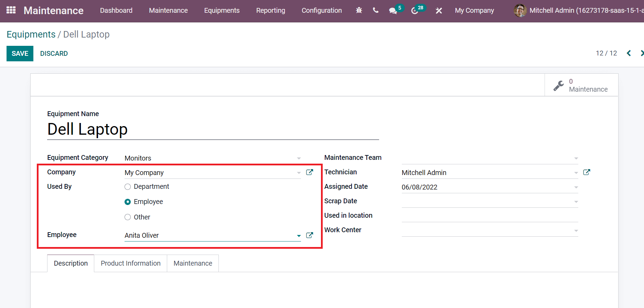Open Equipments menu

point(222,11)
